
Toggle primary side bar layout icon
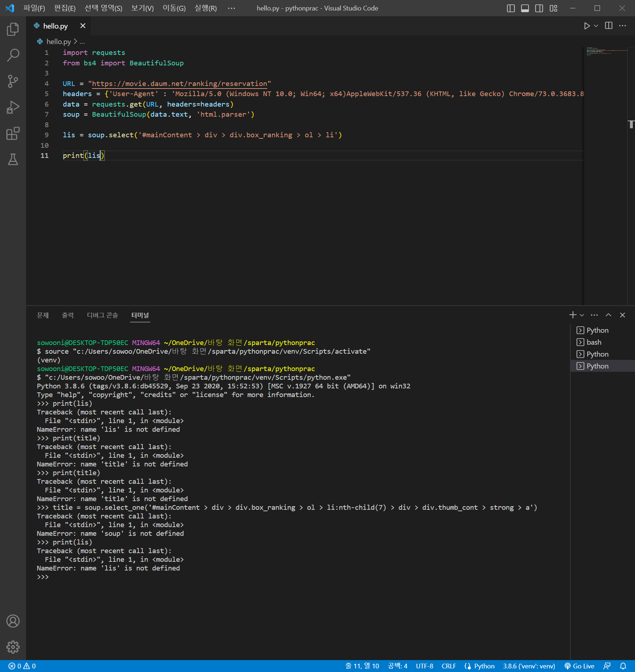click(x=511, y=8)
